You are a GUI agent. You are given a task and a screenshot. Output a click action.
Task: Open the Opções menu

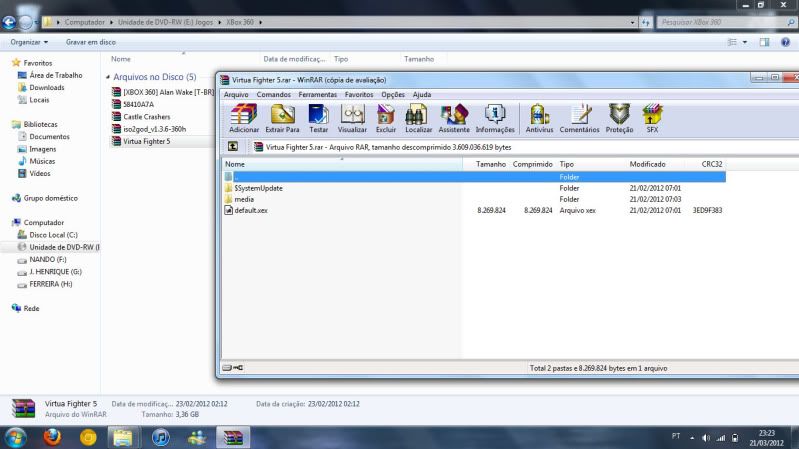(x=393, y=95)
